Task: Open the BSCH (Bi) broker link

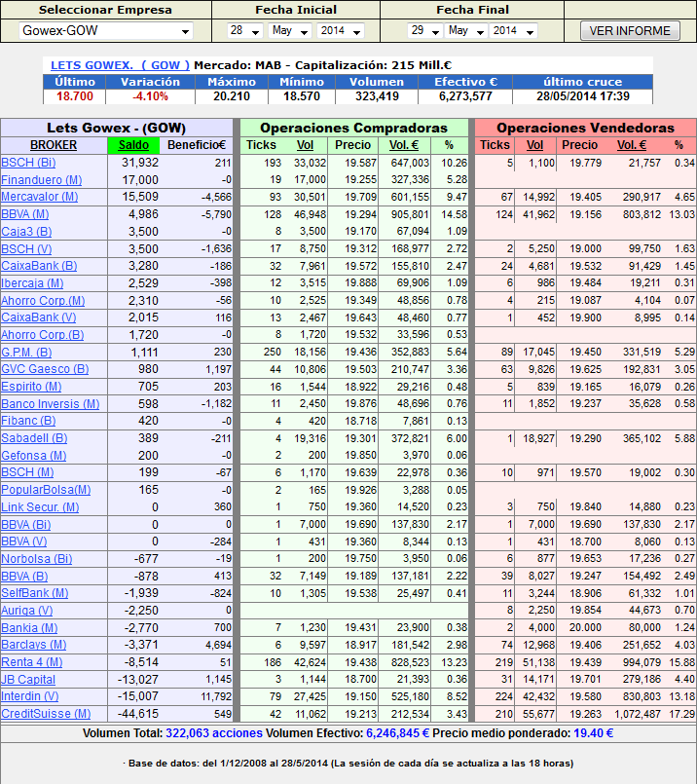Action: point(28,163)
